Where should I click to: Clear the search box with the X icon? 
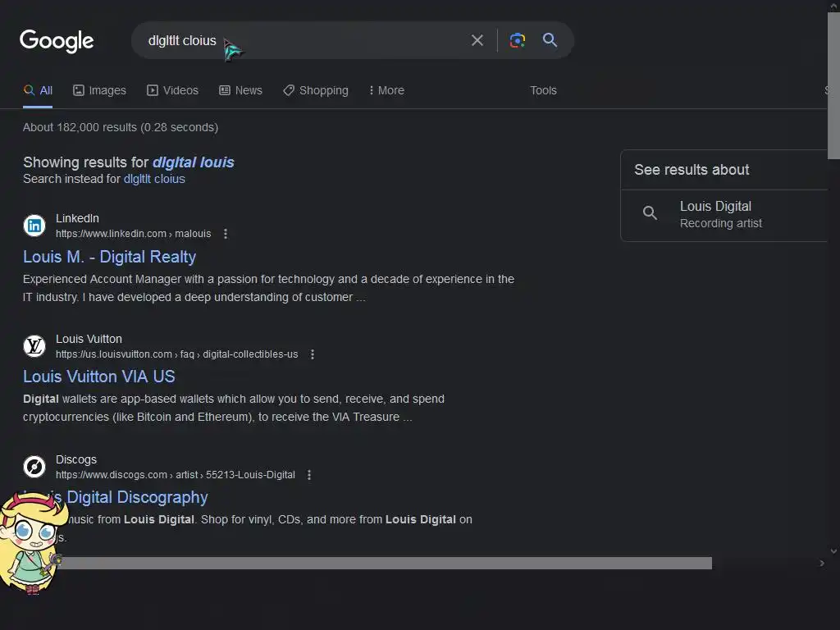[x=477, y=40]
